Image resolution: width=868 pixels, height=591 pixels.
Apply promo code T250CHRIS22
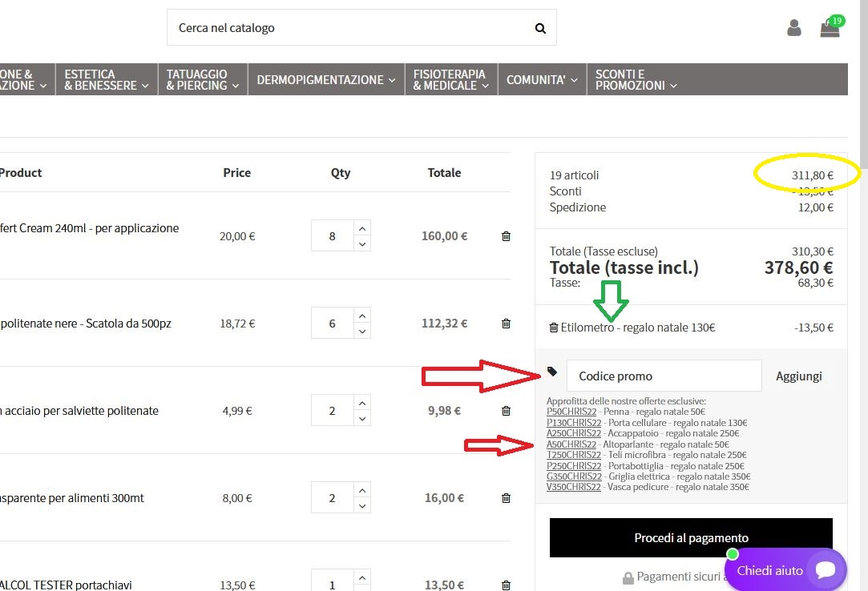[x=574, y=455]
